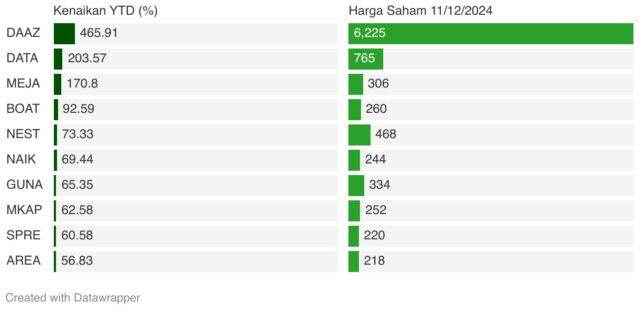Click the DAAZ row label
The width and height of the screenshot is (644, 310).
pos(23,33)
